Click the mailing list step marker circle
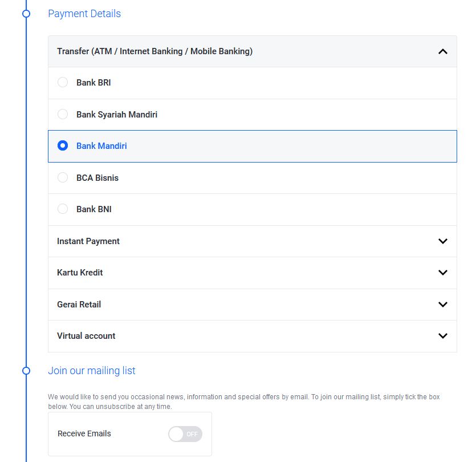The width and height of the screenshot is (476, 462). tap(25, 371)
